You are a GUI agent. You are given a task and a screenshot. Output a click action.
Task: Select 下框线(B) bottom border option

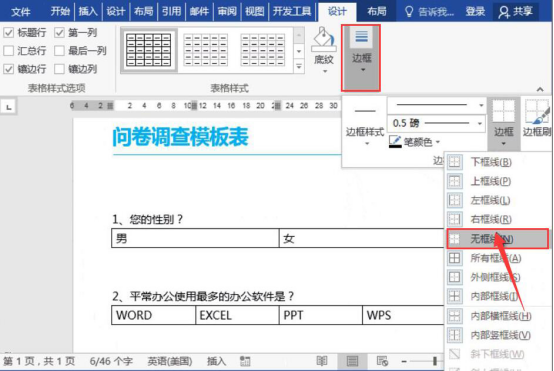coord(497,162)
